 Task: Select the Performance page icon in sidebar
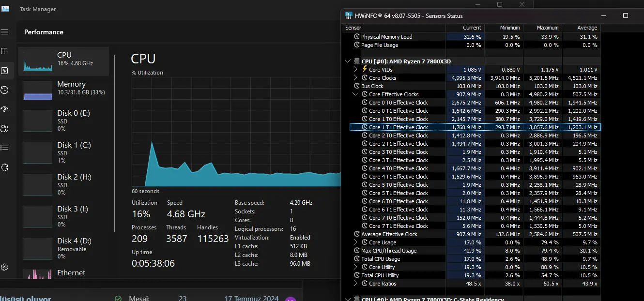5,71
